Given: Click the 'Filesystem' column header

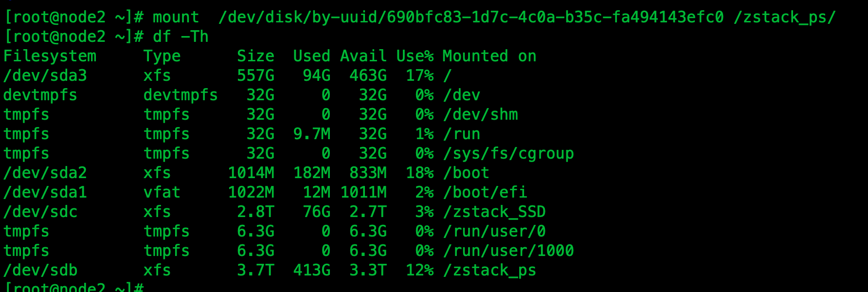Looking at the screenshot, I should 50,56.
